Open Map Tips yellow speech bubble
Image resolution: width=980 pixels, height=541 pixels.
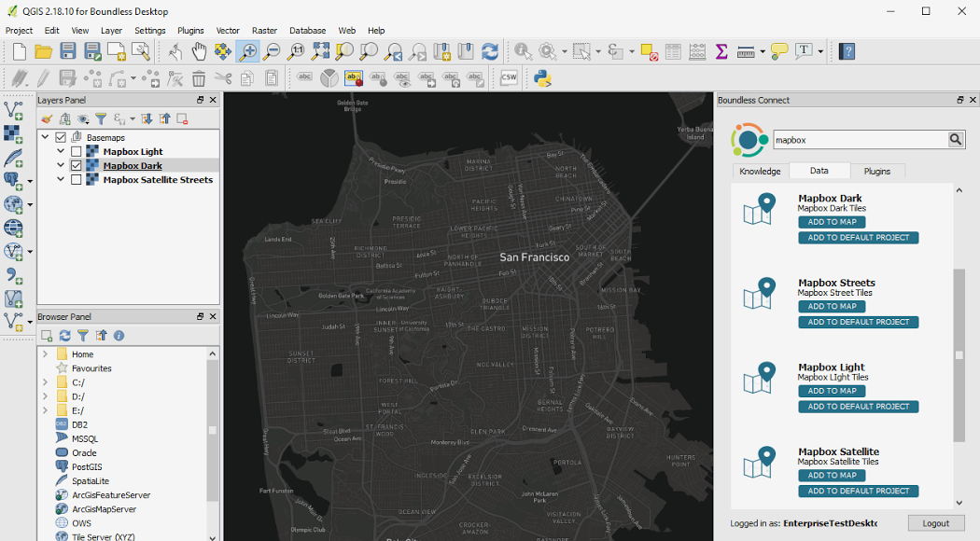coord(779,52)
